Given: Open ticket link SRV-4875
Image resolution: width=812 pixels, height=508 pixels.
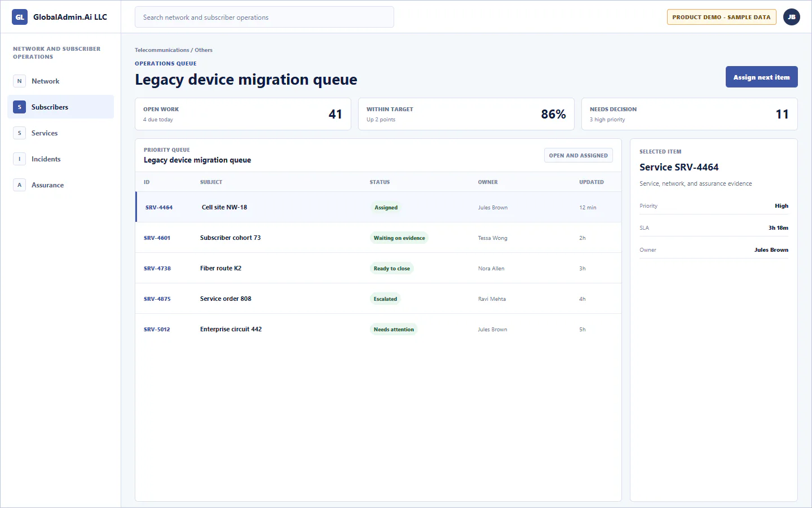Looking at the screenshot, I should pyautogui.click(x=157, y=299).
